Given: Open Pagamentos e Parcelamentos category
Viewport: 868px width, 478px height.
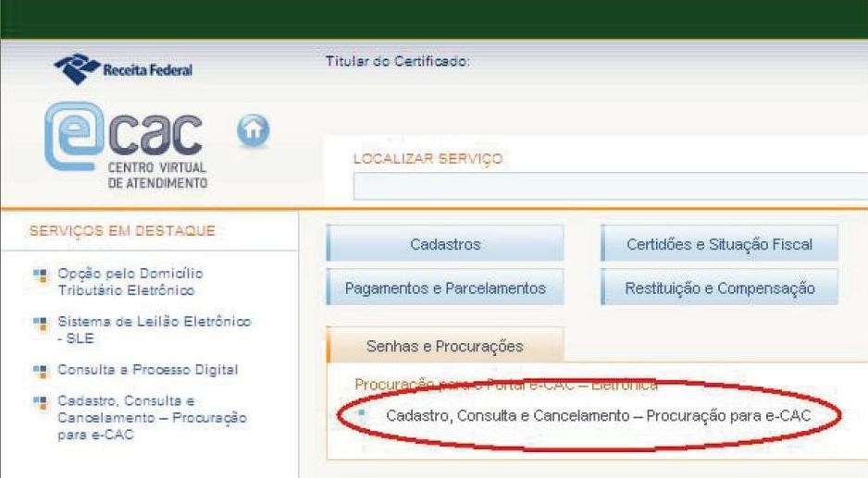Looking at the screenshot, I should point(445,288).
